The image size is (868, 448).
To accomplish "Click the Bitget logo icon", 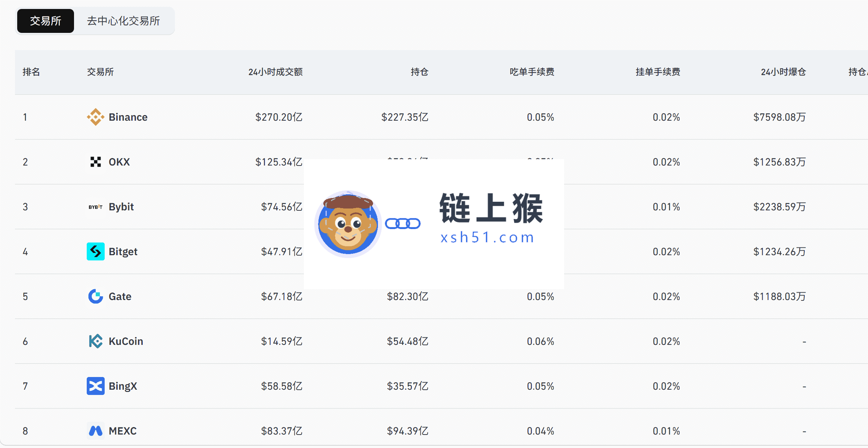I will point(96,251).
